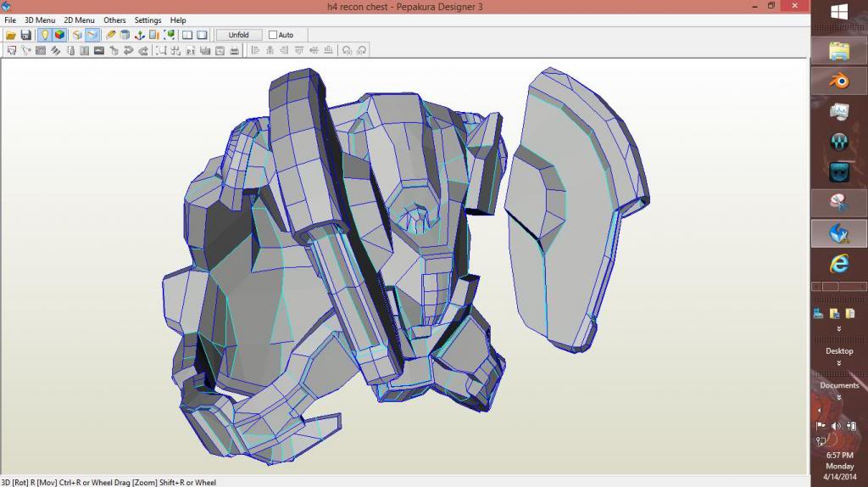Open the 2D Menu

pos(79,20)
